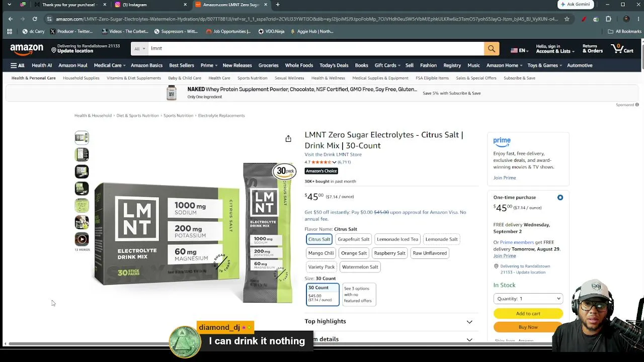Click the red pen extension icon

584,19
